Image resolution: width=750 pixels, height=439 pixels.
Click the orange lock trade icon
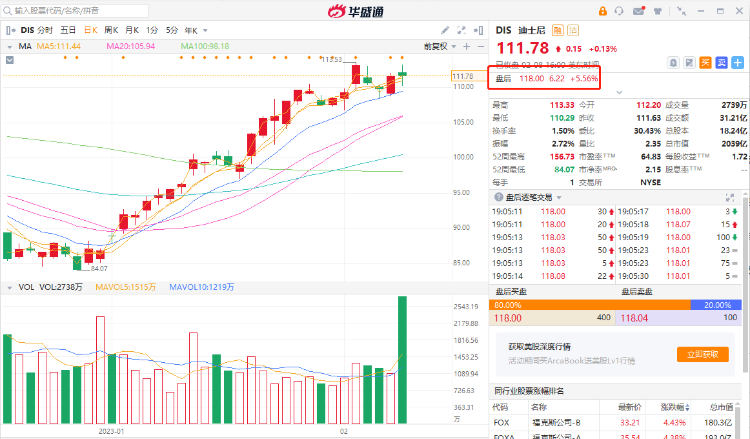click(602, 11)
